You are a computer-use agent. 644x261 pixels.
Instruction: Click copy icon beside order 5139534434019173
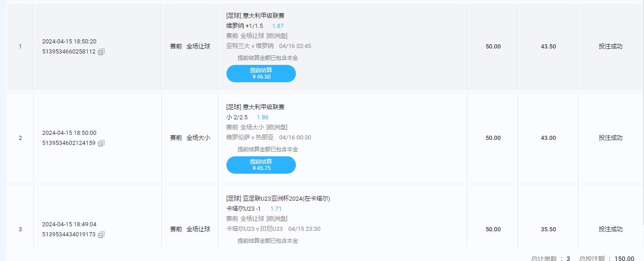[x=101, y=235]
